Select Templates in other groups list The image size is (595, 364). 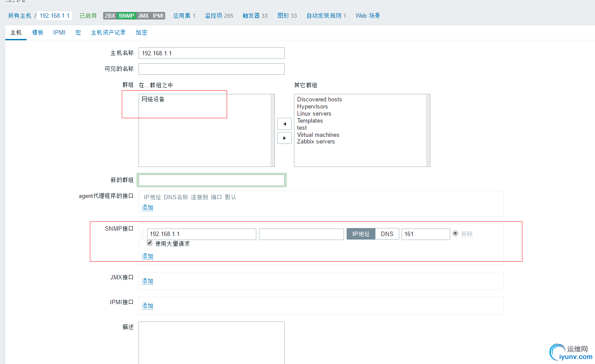click(x=310, y=121)
